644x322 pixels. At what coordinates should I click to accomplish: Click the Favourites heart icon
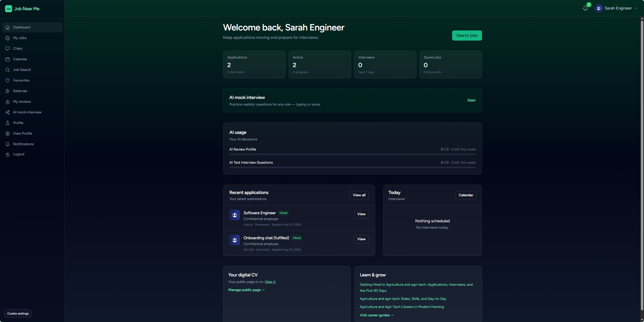pyautogui.click(x=8, y=80)
